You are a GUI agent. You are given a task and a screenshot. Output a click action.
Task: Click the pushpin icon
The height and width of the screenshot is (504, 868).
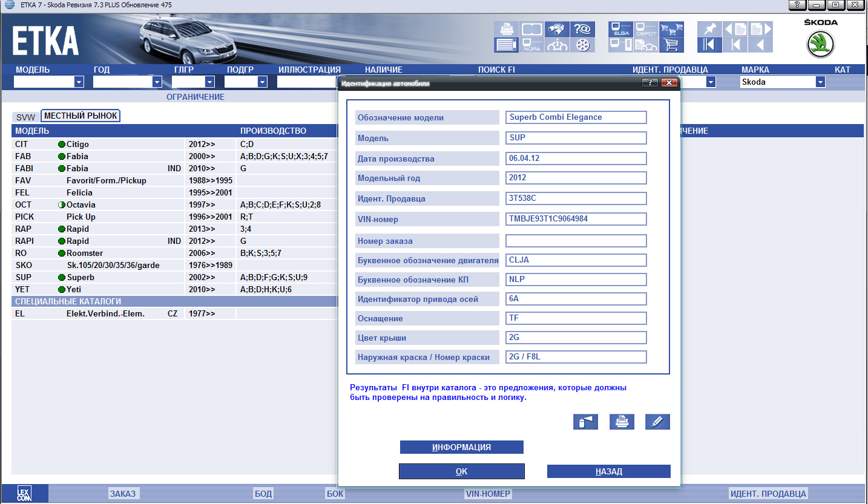click(709, 29)
